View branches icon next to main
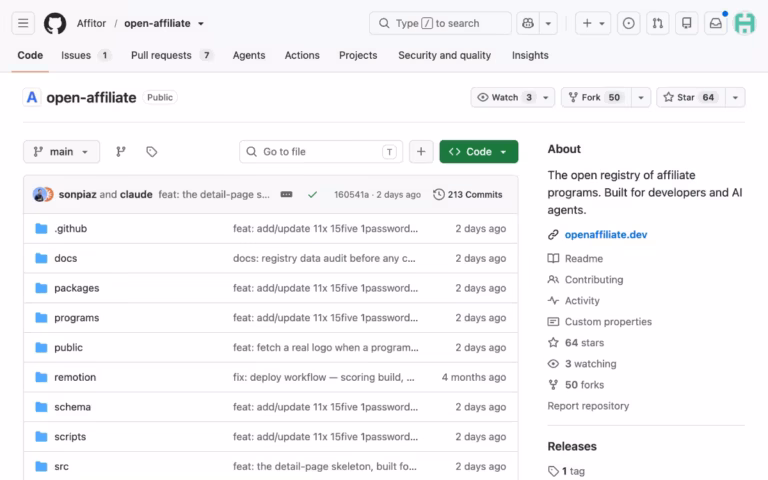 pyautogui.click(x=120, y=152)
